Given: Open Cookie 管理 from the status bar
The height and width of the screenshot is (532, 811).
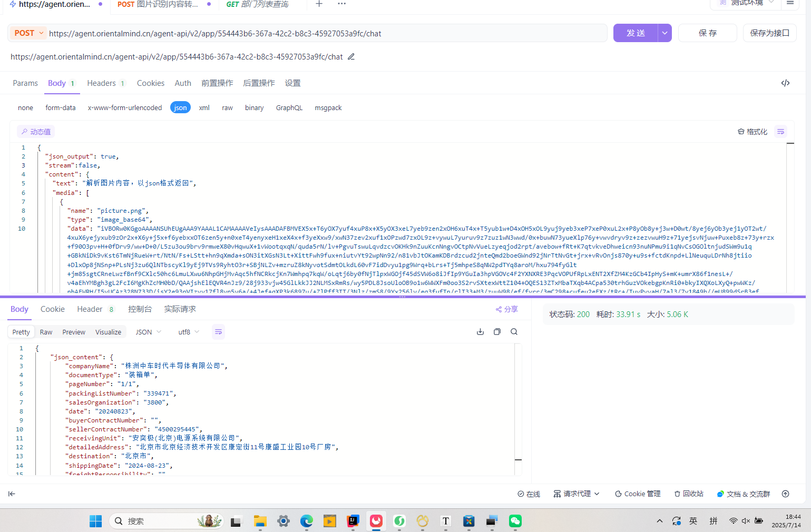Looking at the screenshot, I should click(x=637, y=494).
